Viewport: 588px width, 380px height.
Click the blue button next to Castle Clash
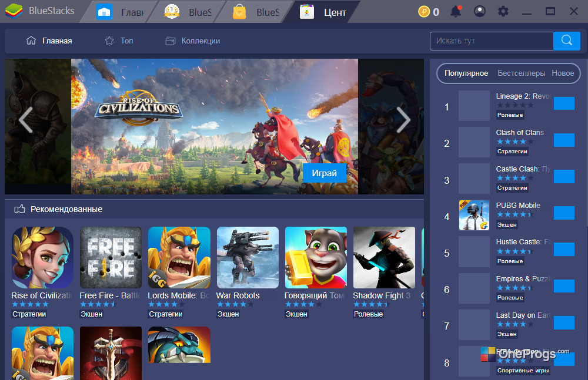coord(564,176)
